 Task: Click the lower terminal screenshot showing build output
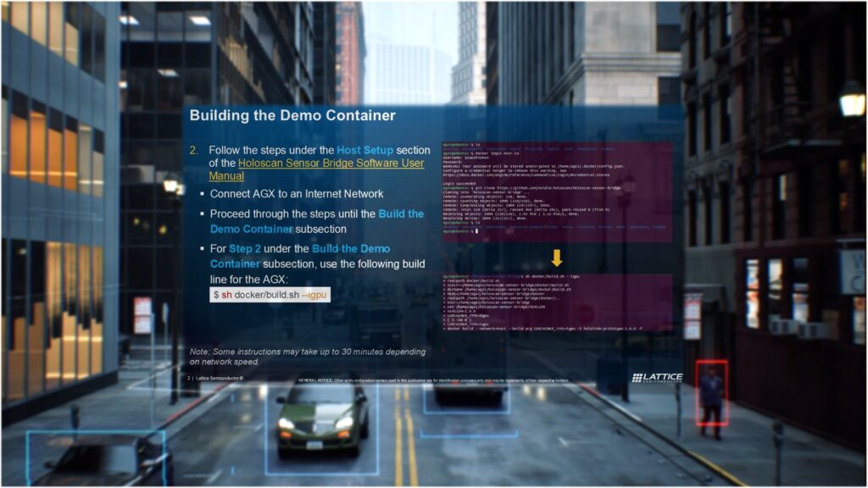click(x=557, y=302)
